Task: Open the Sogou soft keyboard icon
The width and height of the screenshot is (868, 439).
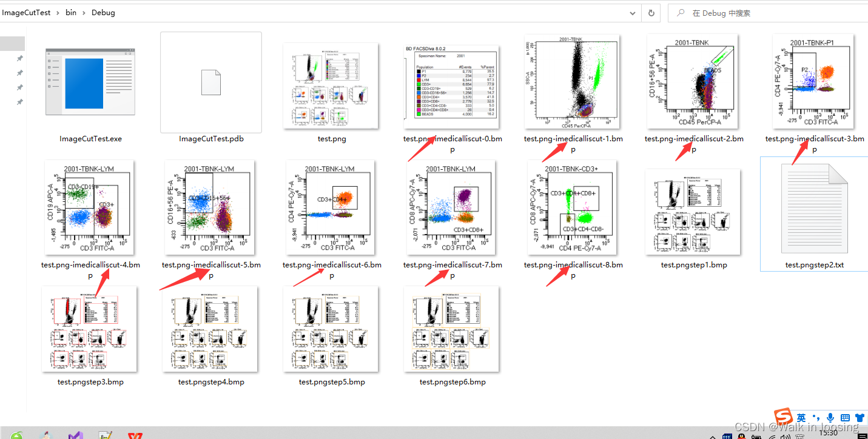Action: click(x=845, y=418)
